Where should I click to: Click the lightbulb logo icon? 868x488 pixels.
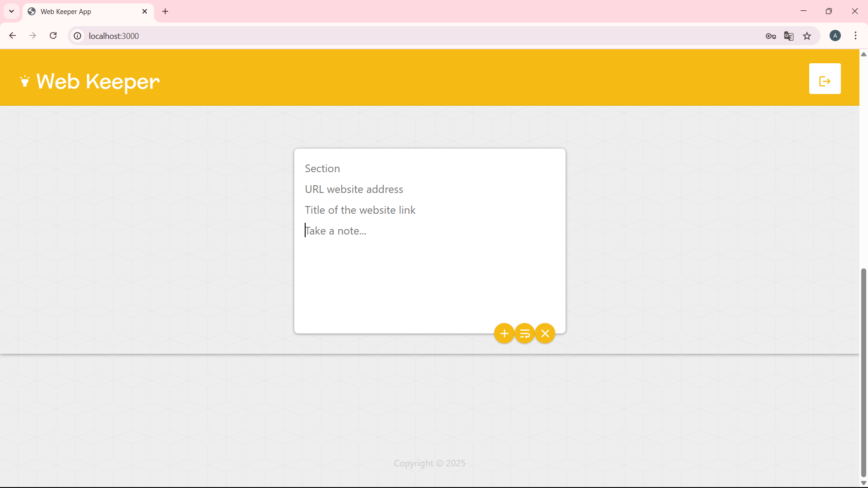click(25, 81)
